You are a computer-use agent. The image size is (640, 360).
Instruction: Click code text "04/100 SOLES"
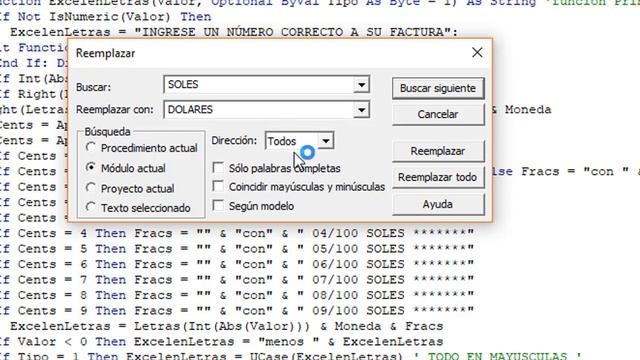point(358,233)
